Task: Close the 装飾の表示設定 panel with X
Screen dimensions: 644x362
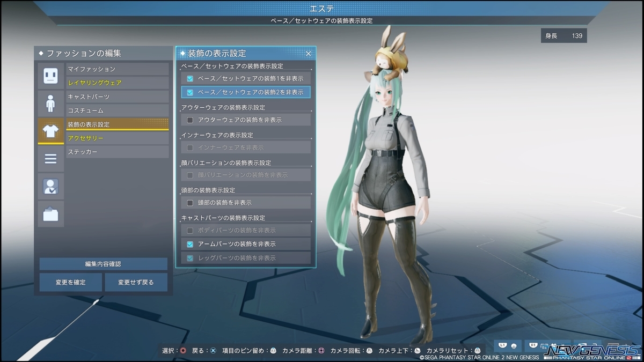Action: (x=309, y=54)
